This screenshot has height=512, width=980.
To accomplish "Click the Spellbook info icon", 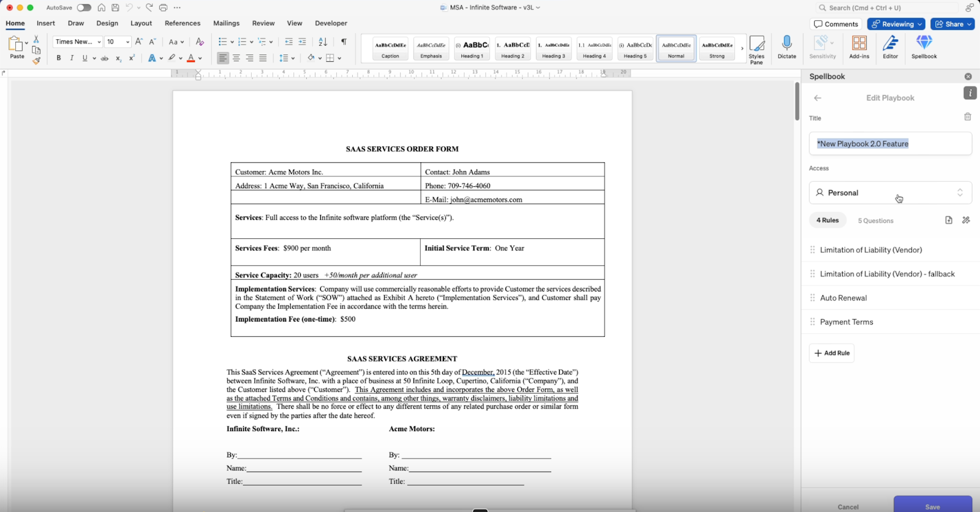I will coord(970,93).
